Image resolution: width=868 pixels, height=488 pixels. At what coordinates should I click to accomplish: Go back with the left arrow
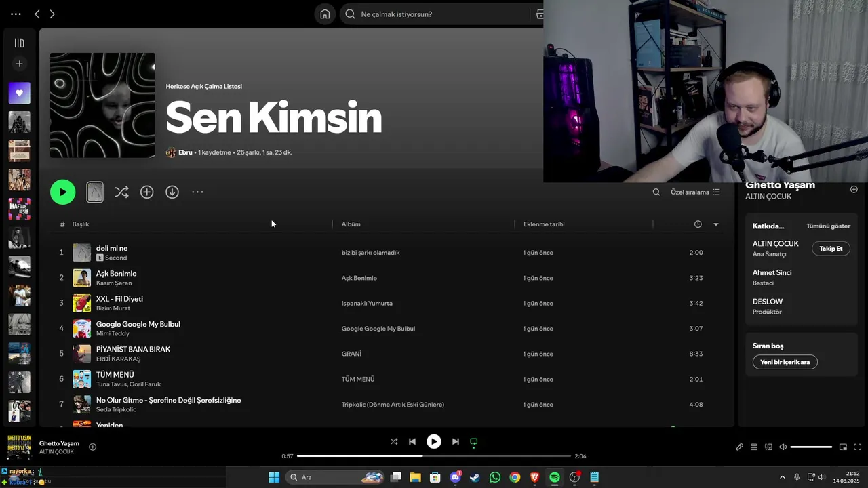[x=37, y=14]
